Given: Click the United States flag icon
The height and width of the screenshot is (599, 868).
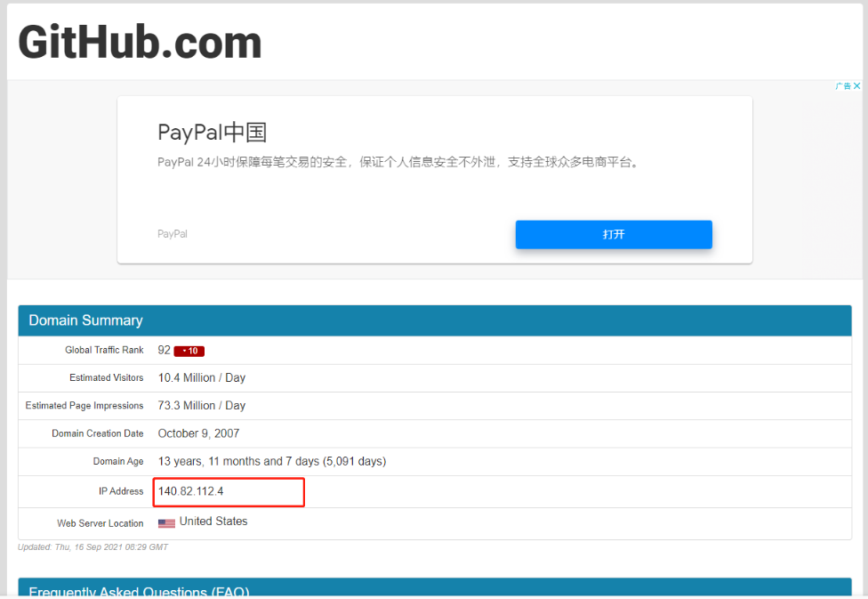Looking at the screenshot, I should 166,522.
